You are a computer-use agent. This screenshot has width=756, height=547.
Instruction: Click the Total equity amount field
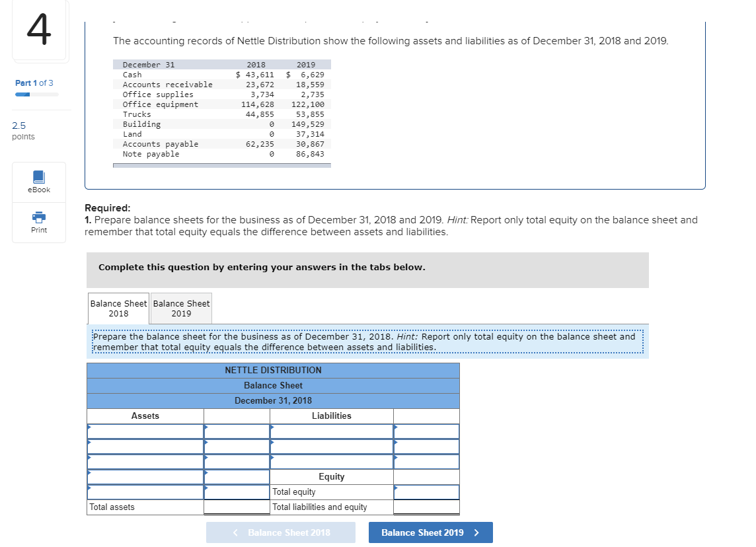pyautogui.click(x=426, y=492)
